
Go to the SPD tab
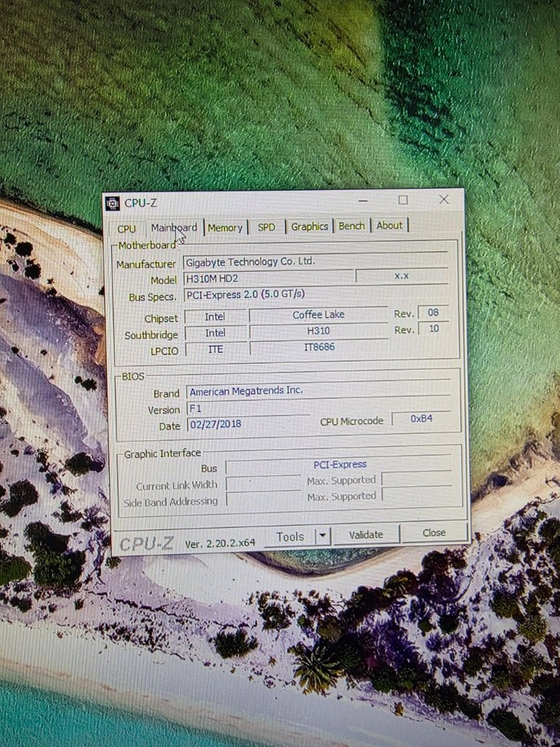(267, 227)
